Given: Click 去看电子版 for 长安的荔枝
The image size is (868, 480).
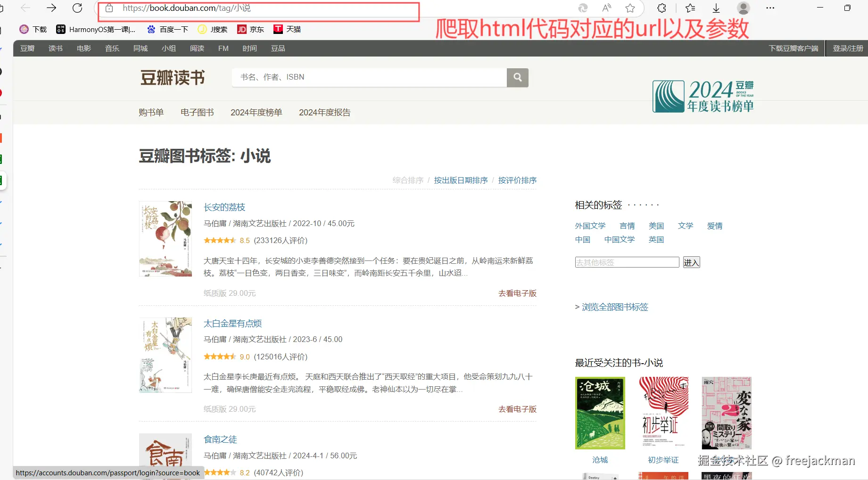Looking at the screenshot, I should [x=517, y=293].
